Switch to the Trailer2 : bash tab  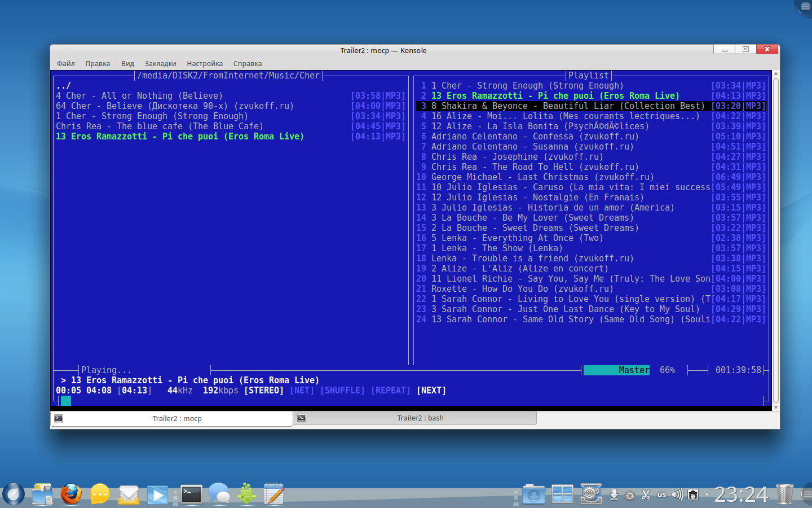pos(415,418)
